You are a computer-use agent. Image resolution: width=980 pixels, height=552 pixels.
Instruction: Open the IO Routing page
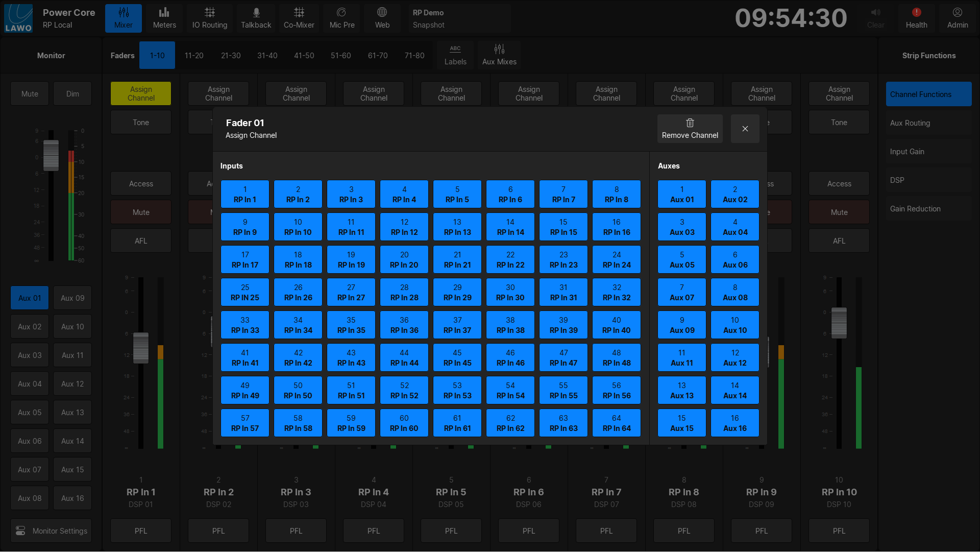209,18
